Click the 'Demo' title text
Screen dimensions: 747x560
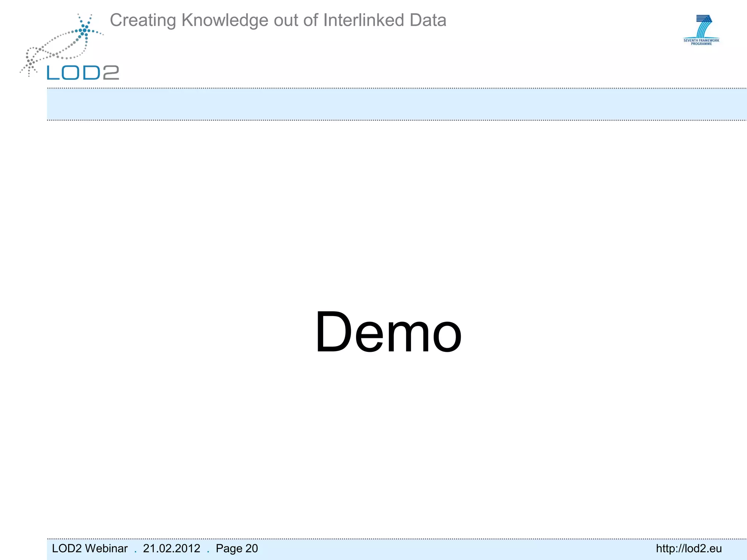(x=388, y=332)
